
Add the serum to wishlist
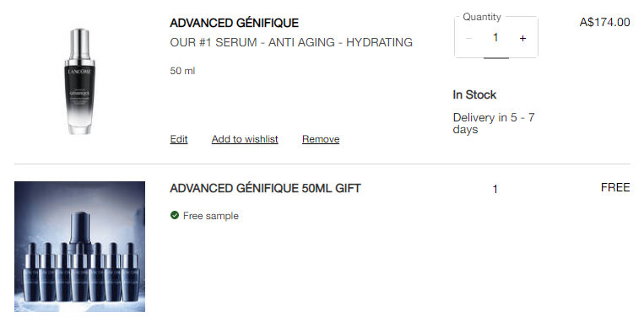245,139
